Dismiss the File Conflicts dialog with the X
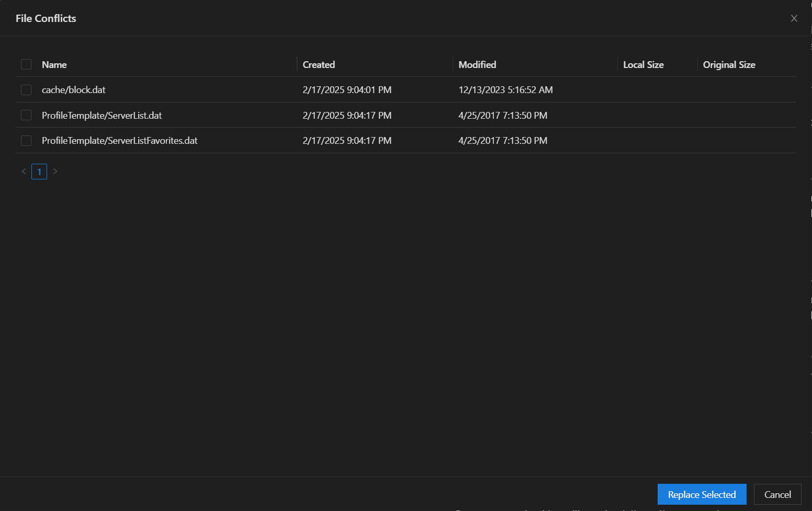This screenshot has height=511, width=812. point(794,18)
